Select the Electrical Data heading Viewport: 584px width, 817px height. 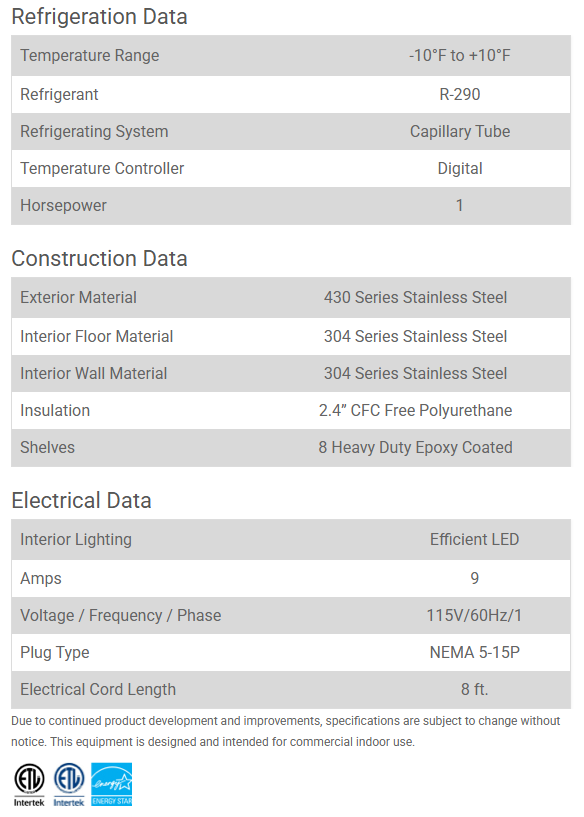81,500
